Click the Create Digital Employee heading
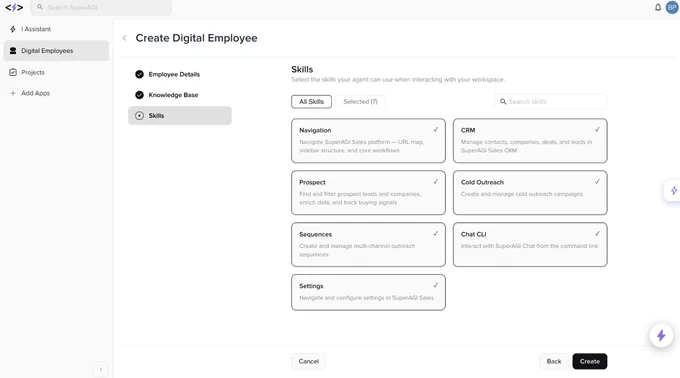Viewport: 680px width, 378px height. (x=196, y=38)
